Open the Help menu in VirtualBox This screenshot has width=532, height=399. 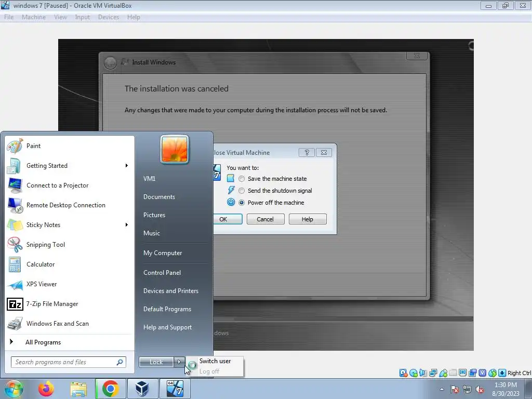coord(134,17)
